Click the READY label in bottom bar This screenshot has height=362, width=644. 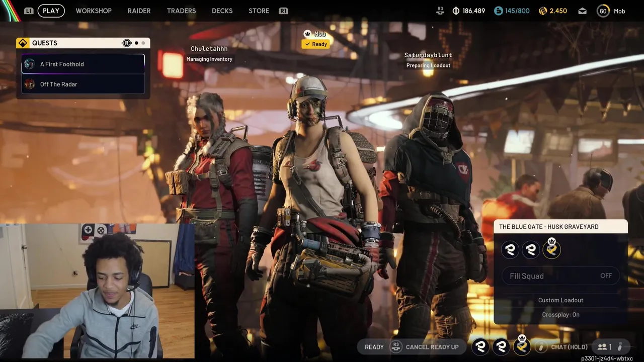[x=374, y=347]
